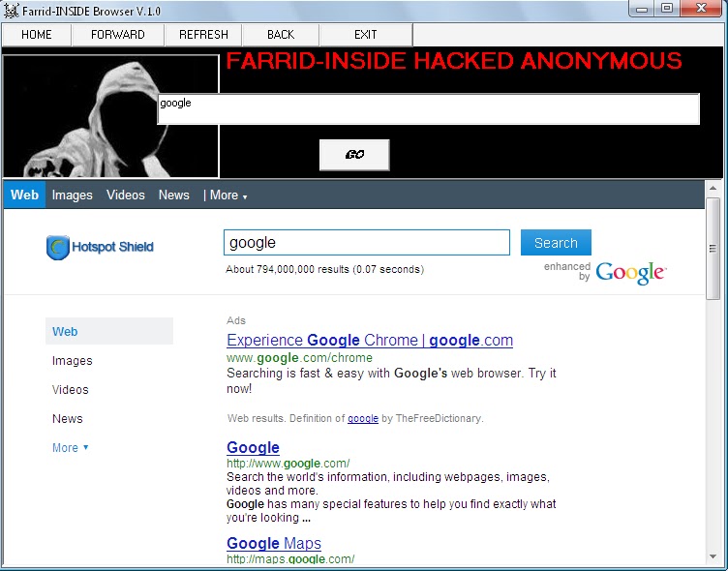Click the Hotspot Shield logo
This screenshot has width=728, height=571.
click(100, 247)
